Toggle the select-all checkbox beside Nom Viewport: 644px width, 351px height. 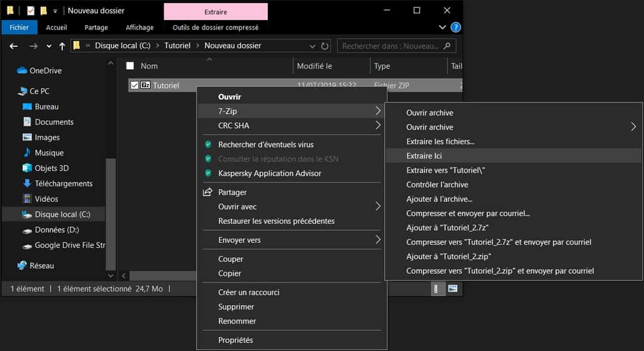coord(130,66)
